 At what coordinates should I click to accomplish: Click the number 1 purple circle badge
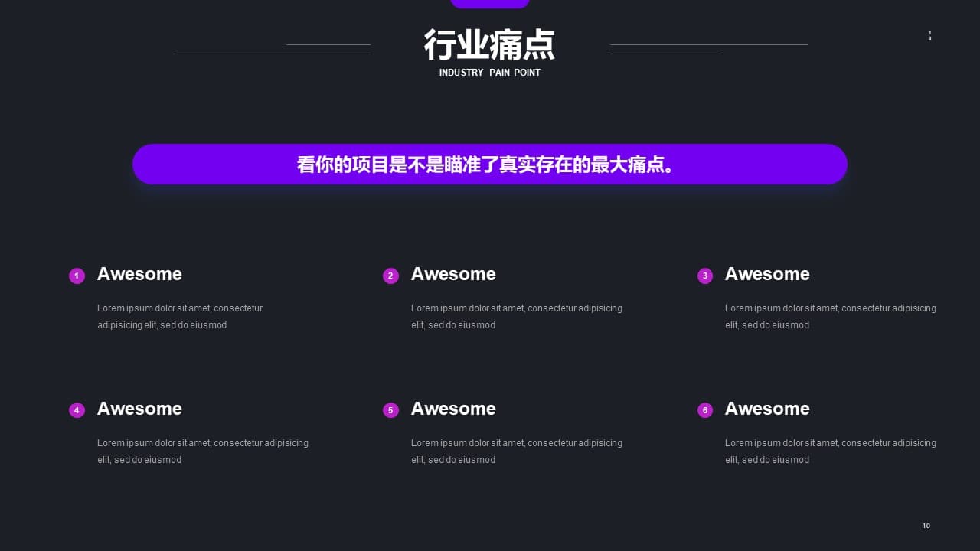point(77,275)
